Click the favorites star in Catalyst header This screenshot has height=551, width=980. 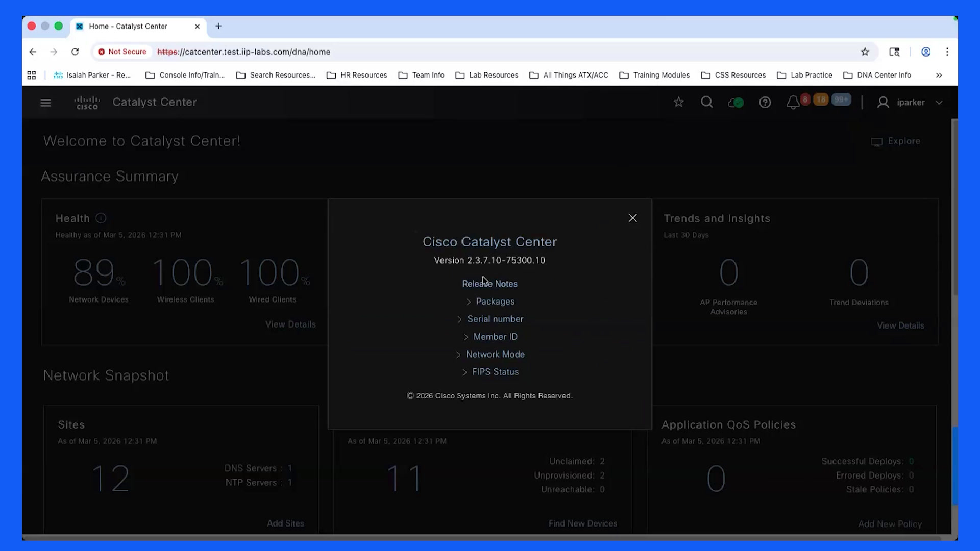[678, 103]
